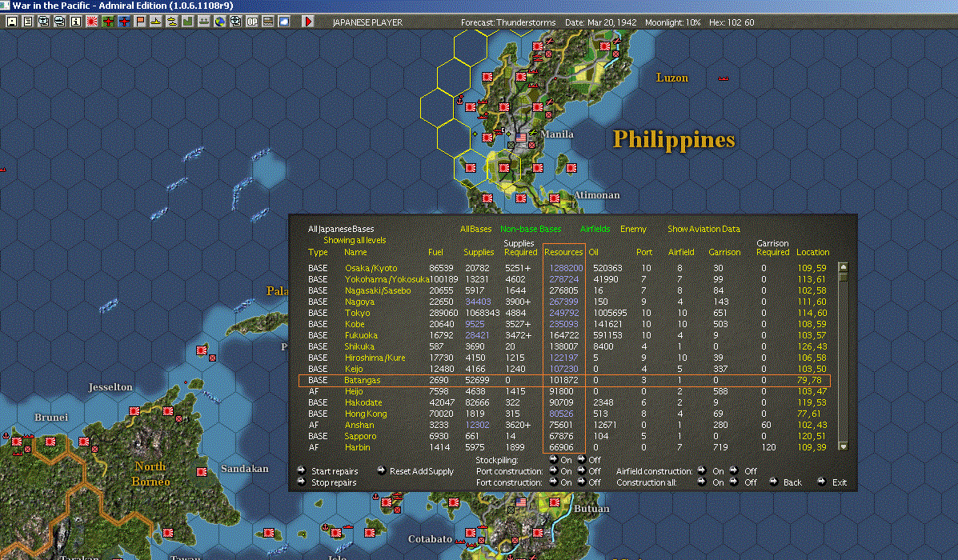Image resolution: width=958 pixels, height=560 pixels.
Task: Set Construction all to Off
Action: (x=734, y=482)
